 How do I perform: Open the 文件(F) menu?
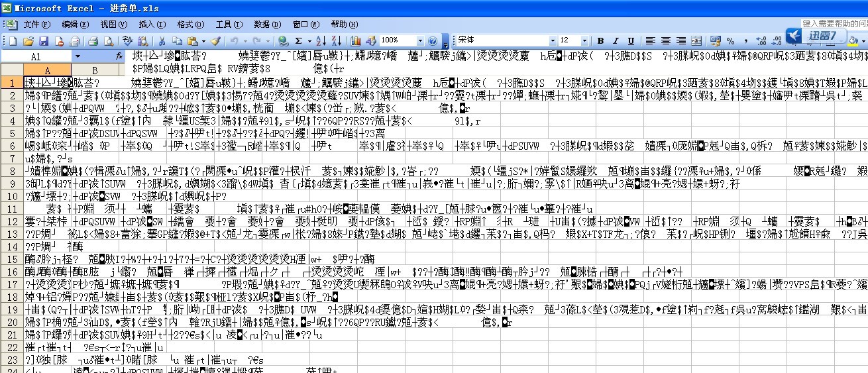click(36, 24)
